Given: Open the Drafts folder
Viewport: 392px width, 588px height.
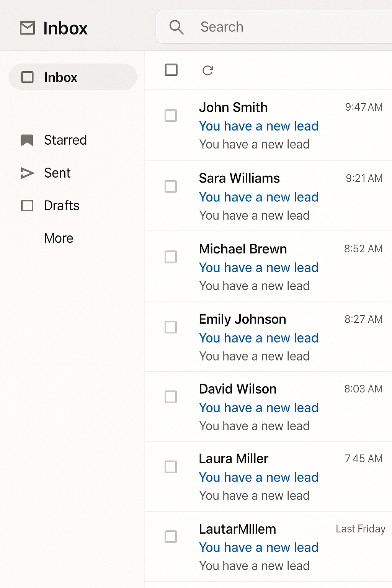Looking at the screenshot, I should point(62,206).
